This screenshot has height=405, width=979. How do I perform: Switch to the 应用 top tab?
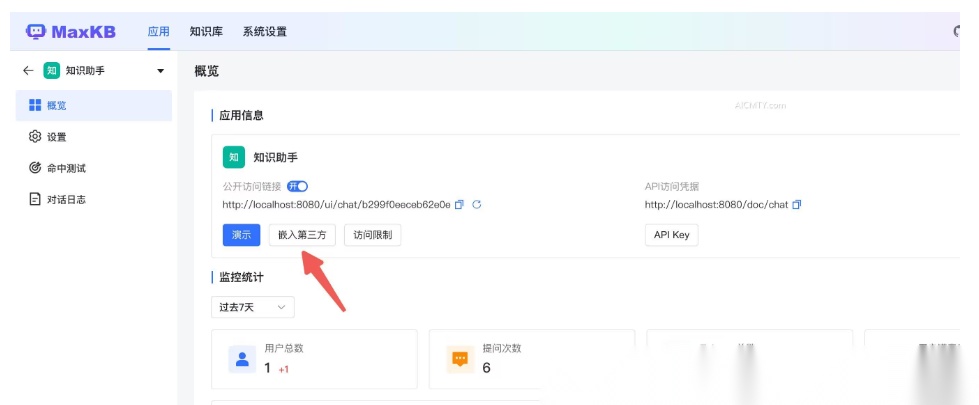159,32
